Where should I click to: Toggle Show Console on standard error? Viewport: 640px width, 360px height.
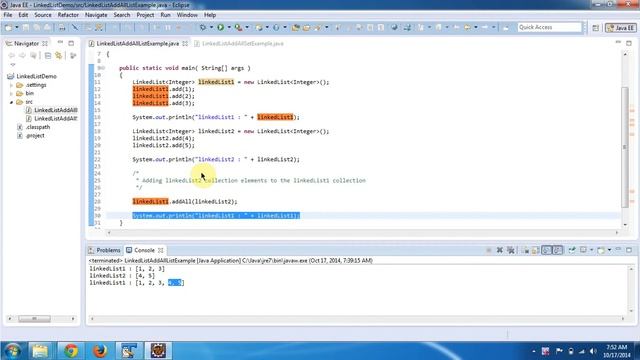pyautogui.click(x=558, y=250)
